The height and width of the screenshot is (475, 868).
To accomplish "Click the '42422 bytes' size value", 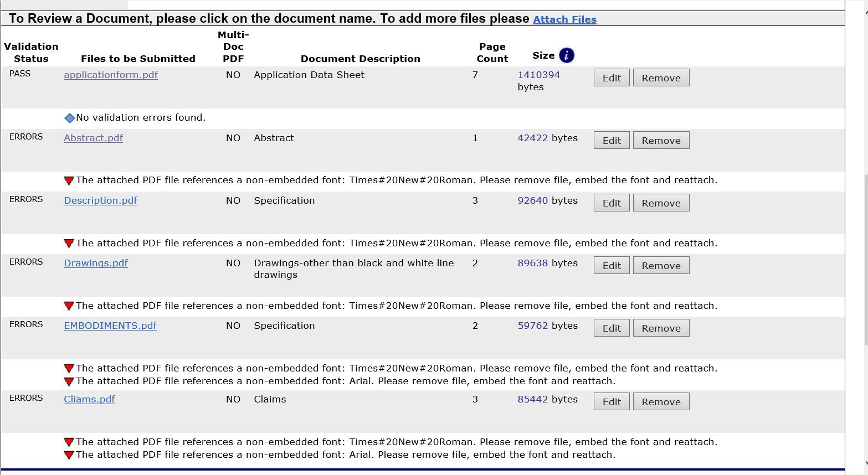I will 547,138.
